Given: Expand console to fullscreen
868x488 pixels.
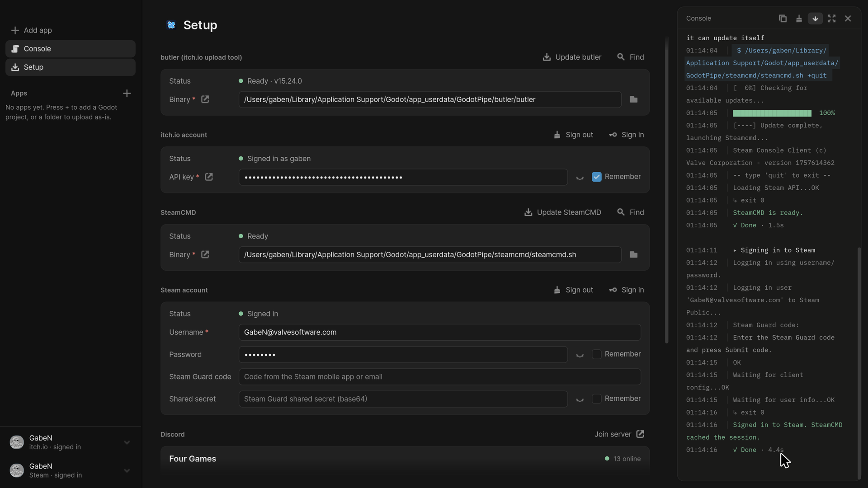Looking at the screenshot, I should point(831,19).
